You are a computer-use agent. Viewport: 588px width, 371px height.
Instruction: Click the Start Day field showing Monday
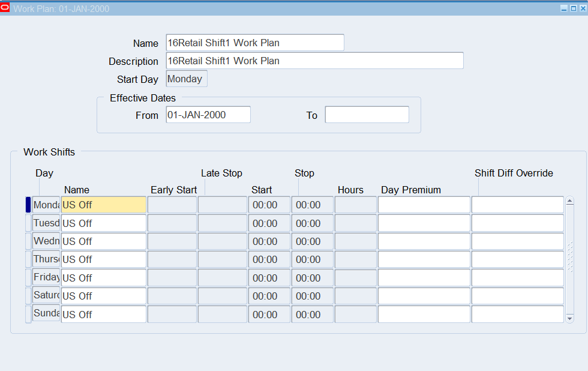click(187, 79)
